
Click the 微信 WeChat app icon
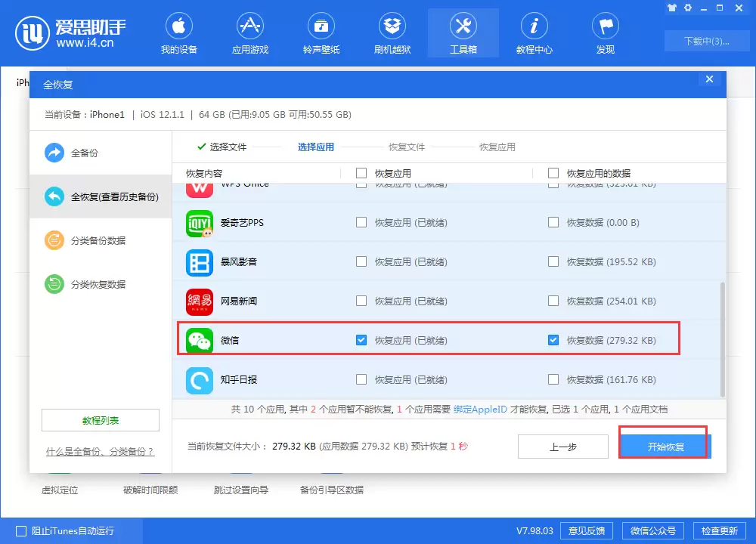(200, 341)
